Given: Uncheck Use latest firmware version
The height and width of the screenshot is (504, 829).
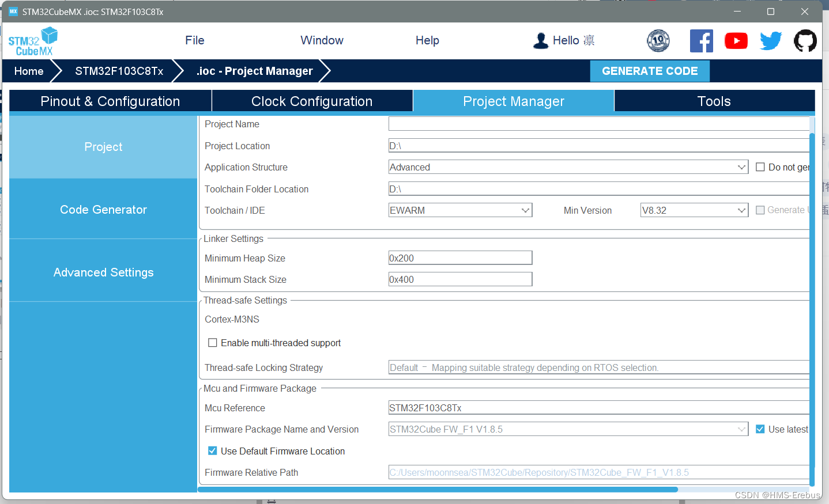Looking at the screenshot, I should (760, 429).
